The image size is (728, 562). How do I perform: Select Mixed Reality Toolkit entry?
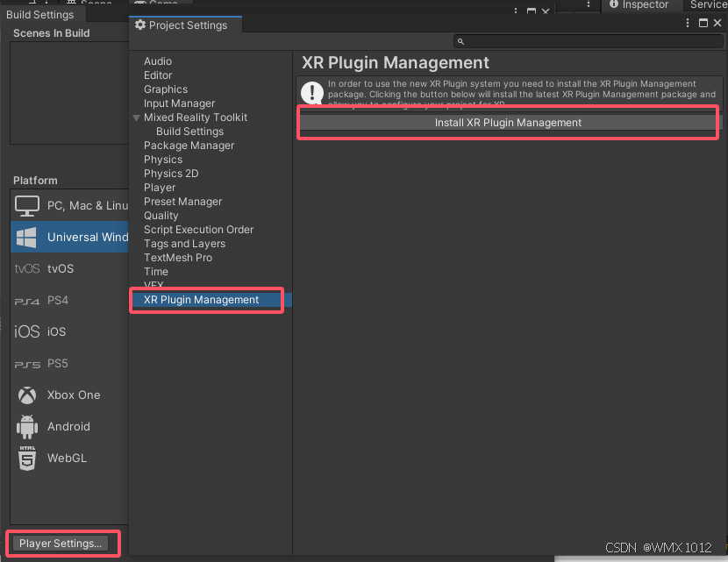[x=196, y=117]
